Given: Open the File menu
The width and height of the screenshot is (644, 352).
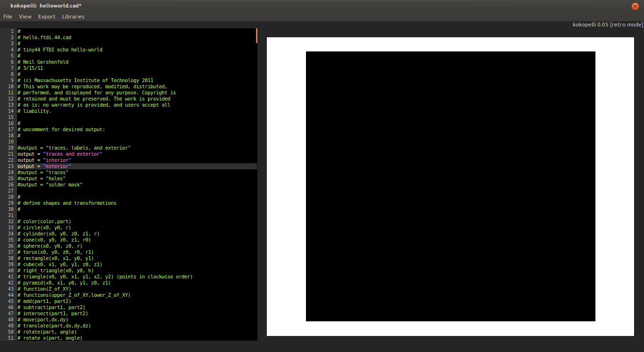Looking at the screenshot, I should point(8,17).
